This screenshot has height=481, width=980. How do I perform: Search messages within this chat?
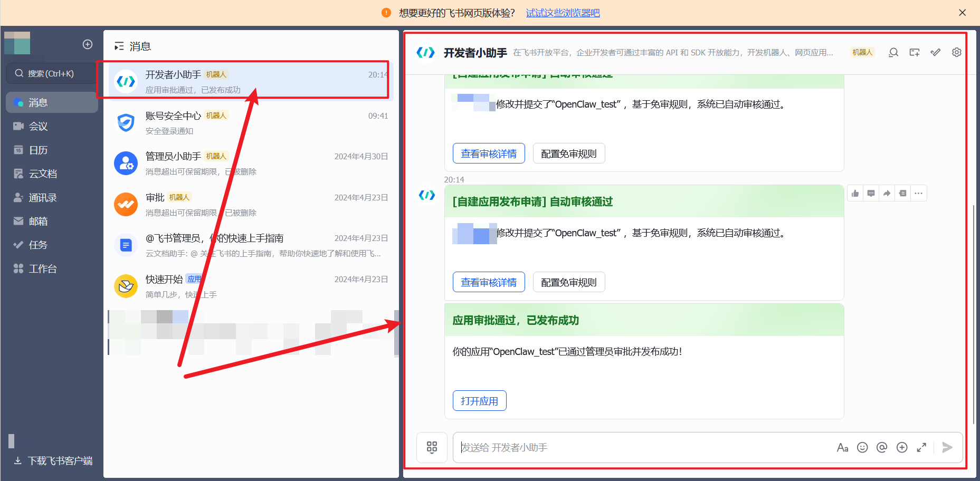893,52
